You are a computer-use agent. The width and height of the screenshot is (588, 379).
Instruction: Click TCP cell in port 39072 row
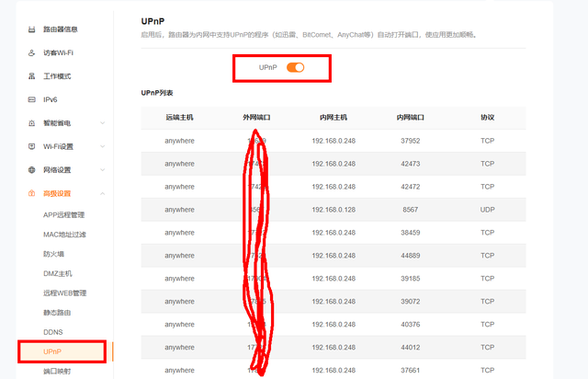(488, 301)
